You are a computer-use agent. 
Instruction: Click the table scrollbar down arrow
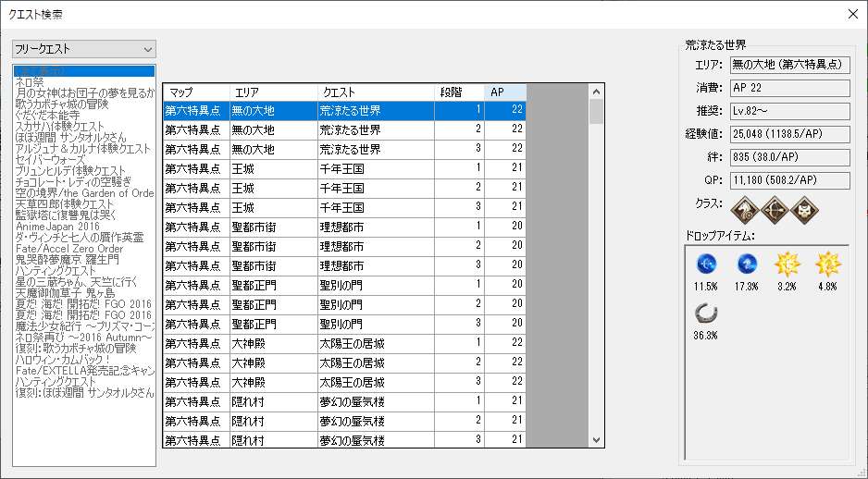[x=596, y=440]
